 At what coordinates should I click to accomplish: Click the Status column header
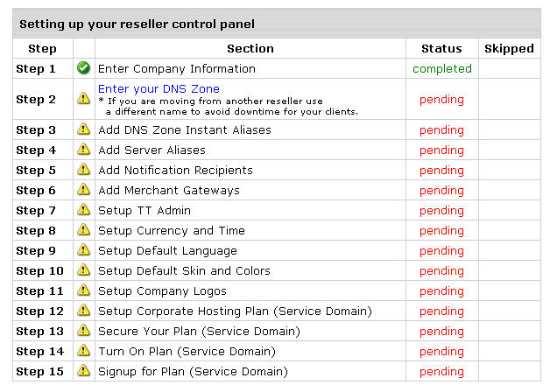coord(441,48)
